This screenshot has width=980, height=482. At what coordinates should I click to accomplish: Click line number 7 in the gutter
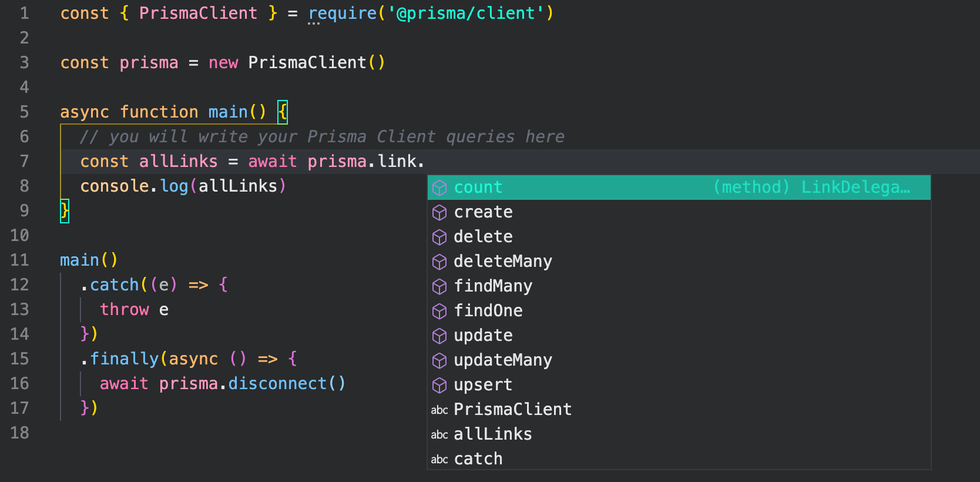point(24,161)
